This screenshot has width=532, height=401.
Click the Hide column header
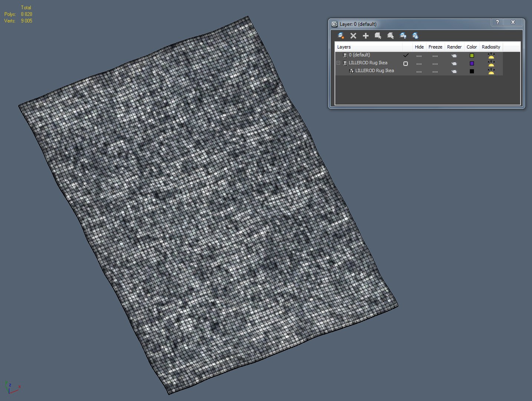(x=419, y=47)
